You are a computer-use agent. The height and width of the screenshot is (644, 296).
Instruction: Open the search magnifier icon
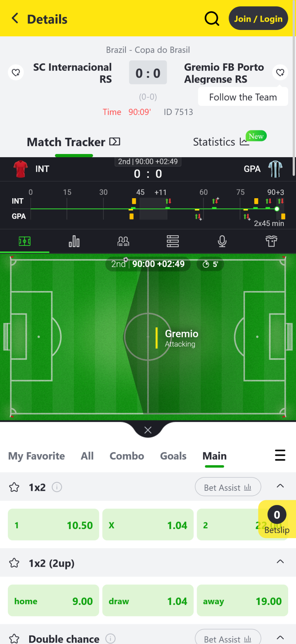pyautogui.click(x=212, y=18)
